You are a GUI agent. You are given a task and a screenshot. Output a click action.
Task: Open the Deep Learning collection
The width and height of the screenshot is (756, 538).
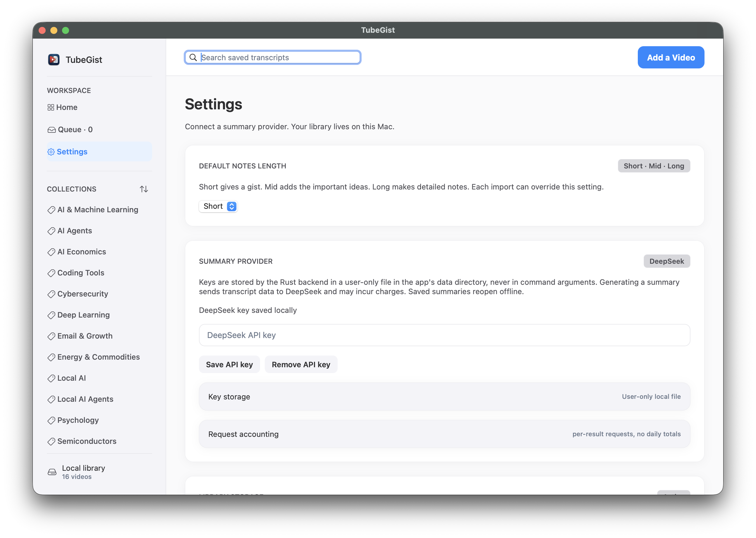pyautogui.click(x=99, y=315)
